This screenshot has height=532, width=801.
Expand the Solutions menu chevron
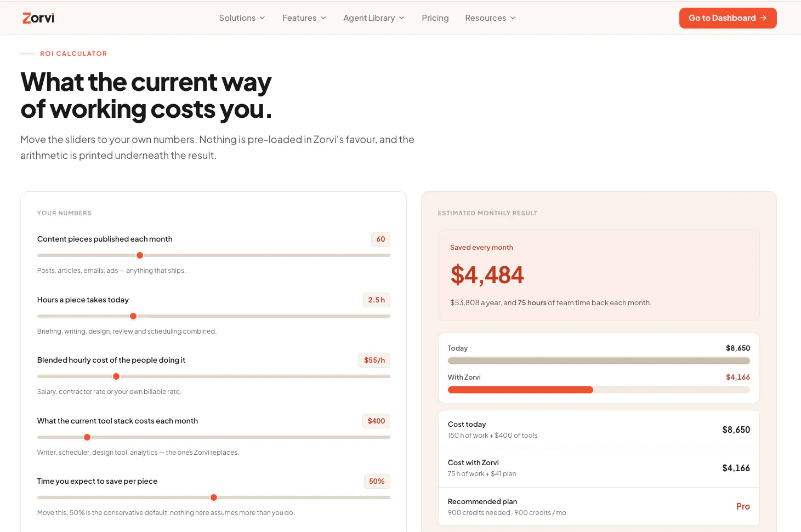tap(263, 18)
